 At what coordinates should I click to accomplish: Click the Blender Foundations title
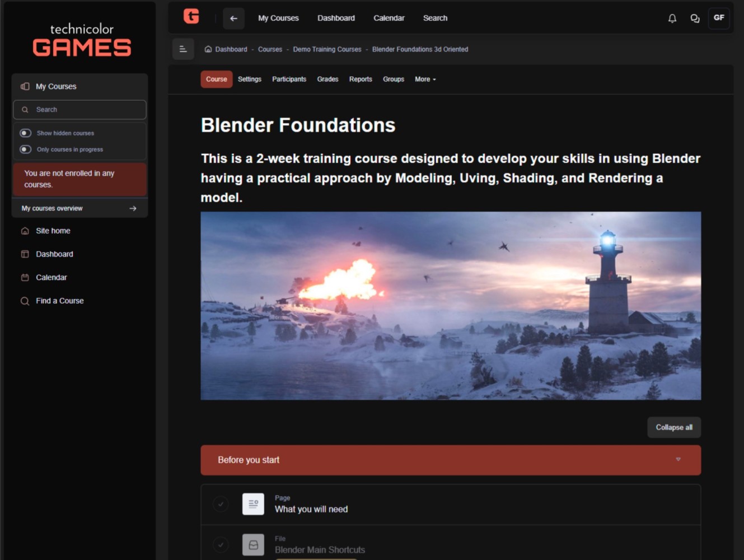pyautogui.click(x=298, y=125)
